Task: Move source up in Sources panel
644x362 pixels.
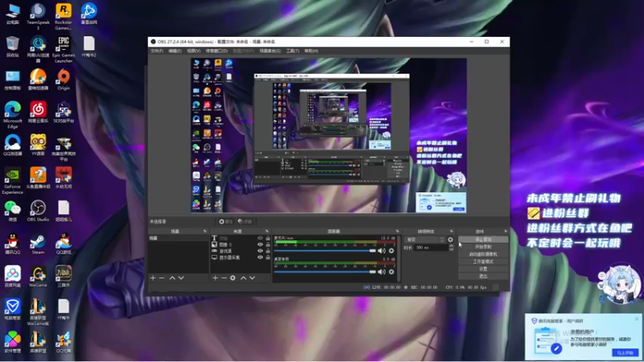Action: tap(243, 278)
